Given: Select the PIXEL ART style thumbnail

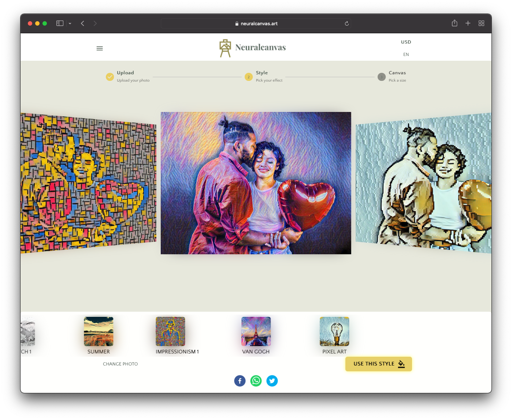Looking at the screenshot, I should tap(334, 331).
